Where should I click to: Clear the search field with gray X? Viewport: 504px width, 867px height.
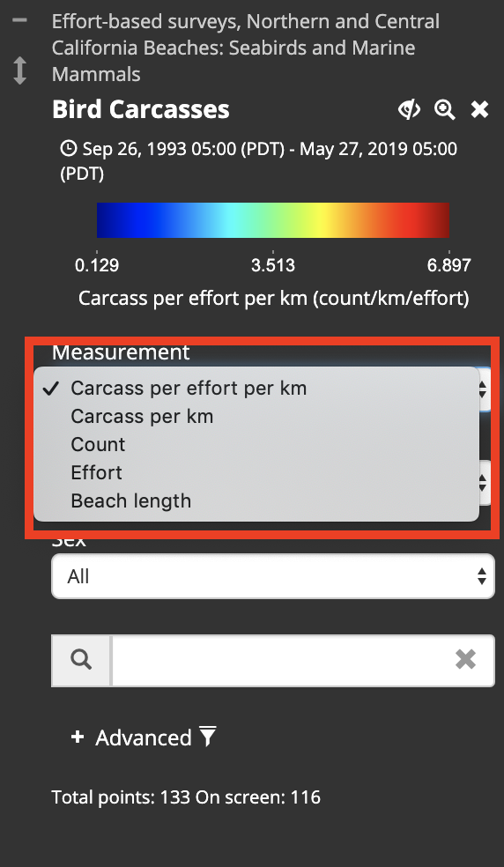pyautogui.click(x=465, y=659)
